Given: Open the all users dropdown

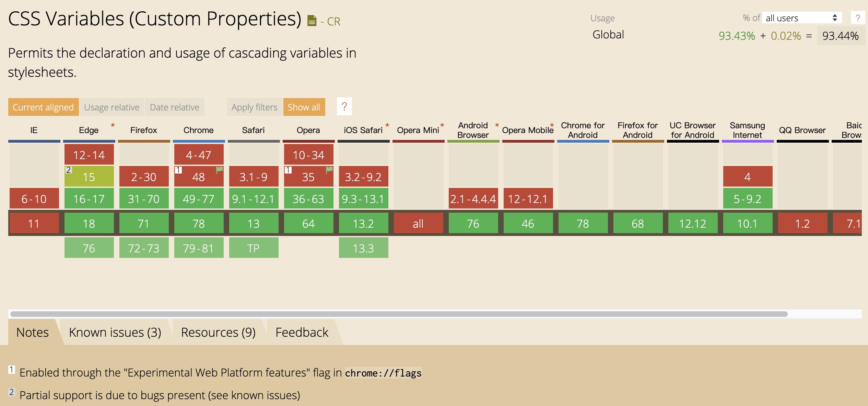Looking at the screenshot, I should [x=801, y=18].
